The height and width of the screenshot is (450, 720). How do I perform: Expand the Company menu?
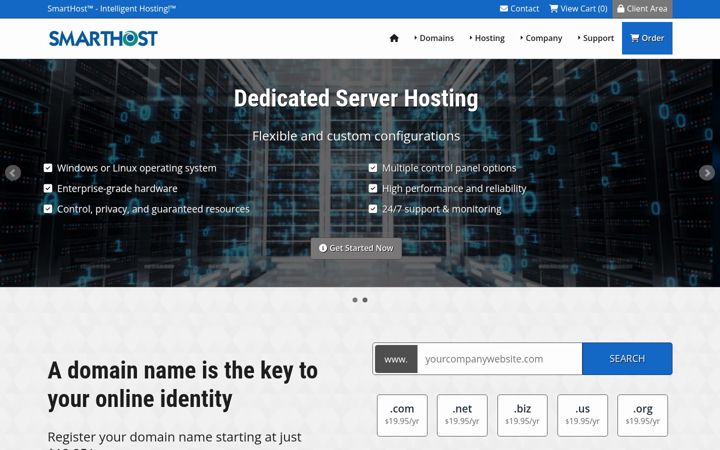coord(541,38)
